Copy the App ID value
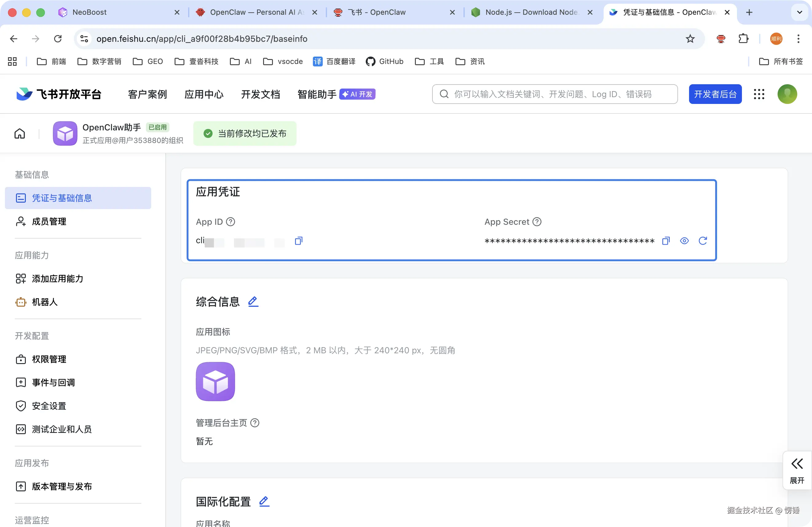The image size is (812, 527). click(298, 241)
